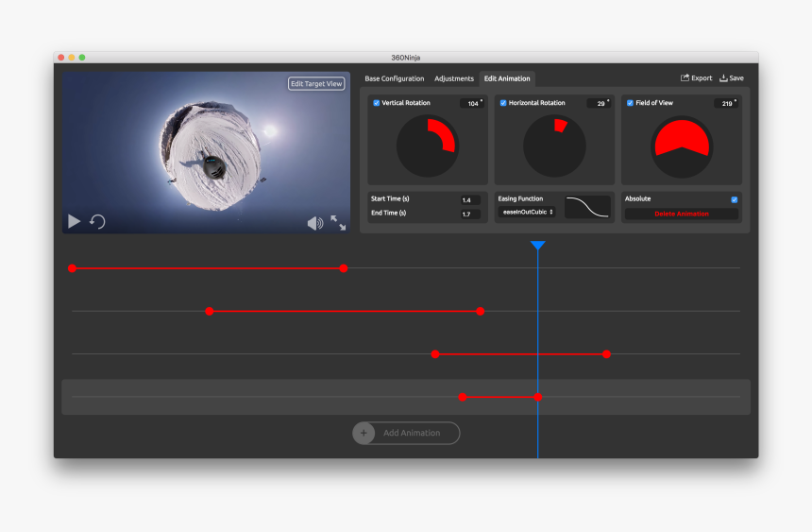
Task: Toggle the Vertical Rotation checkbox
Action: pyautogui.click(x=377, y=103)
